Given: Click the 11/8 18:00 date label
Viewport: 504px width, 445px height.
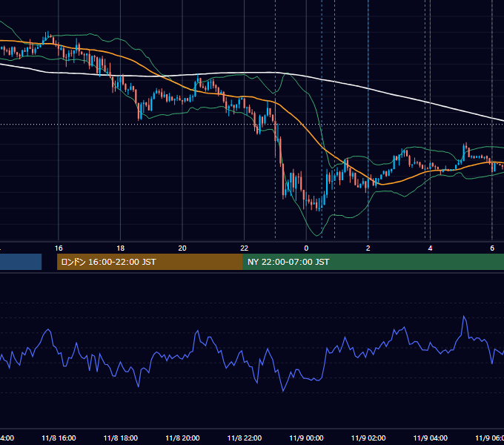Looking at the screenshot, I should pos(121,438).
